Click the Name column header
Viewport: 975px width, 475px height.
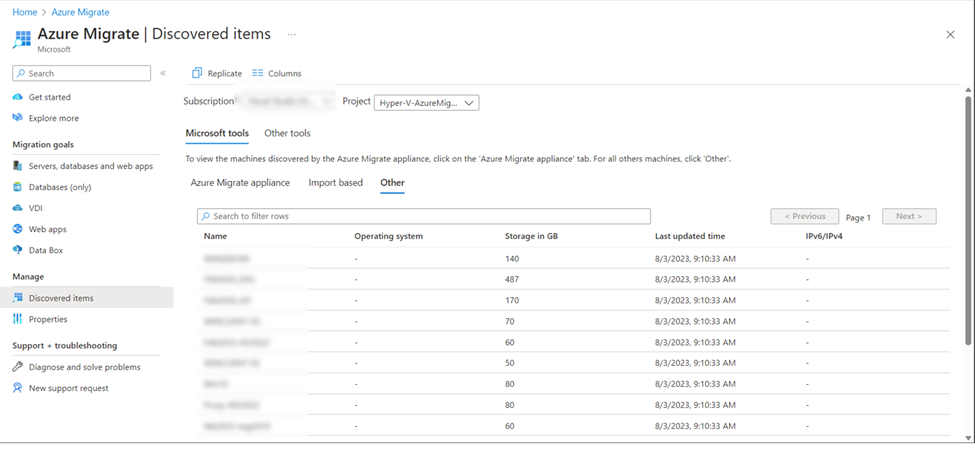[x=215, y=236]
